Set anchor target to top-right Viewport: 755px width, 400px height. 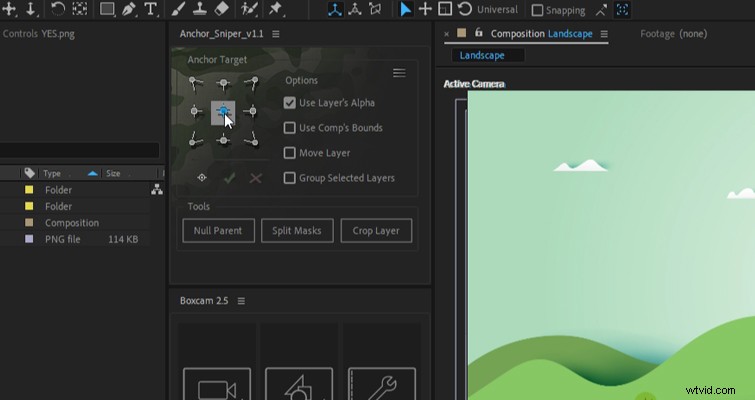pos(251,83)
